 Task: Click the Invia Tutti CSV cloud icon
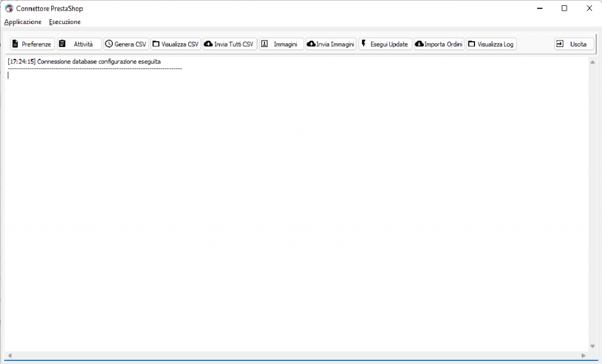[208, 43]
